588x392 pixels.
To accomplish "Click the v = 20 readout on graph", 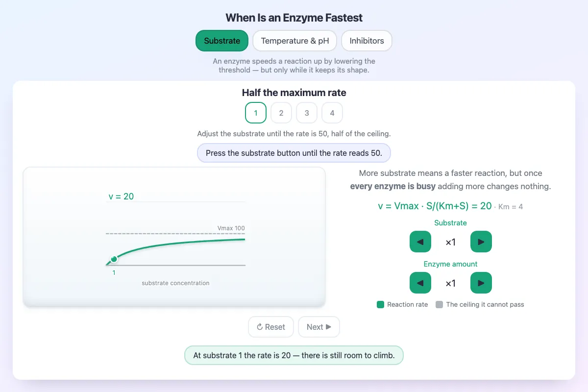I will click(x=121, y=196).
